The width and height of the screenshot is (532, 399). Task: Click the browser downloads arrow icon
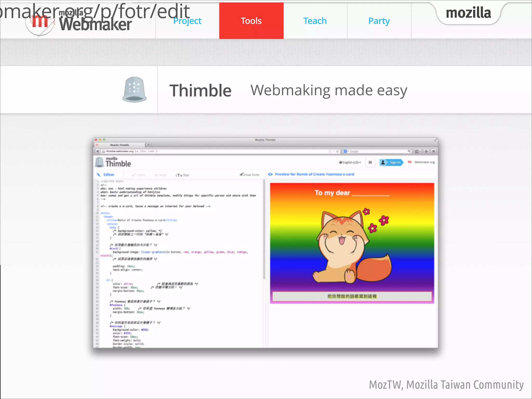[426, 151]
